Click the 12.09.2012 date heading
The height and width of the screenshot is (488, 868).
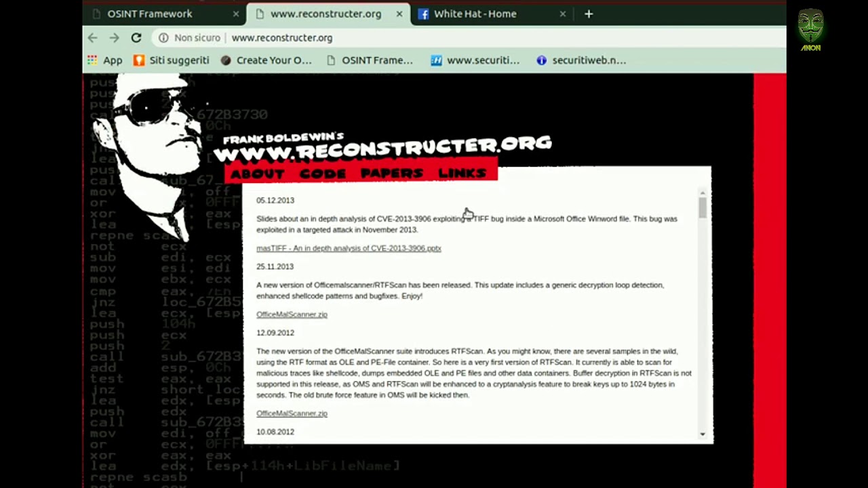275,333
